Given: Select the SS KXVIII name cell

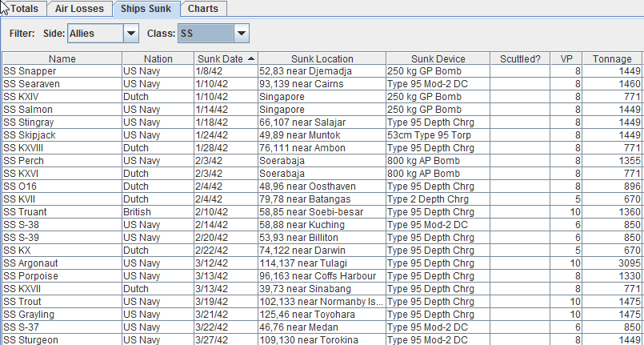Looking at the screenshot, I should click(62, 148).
